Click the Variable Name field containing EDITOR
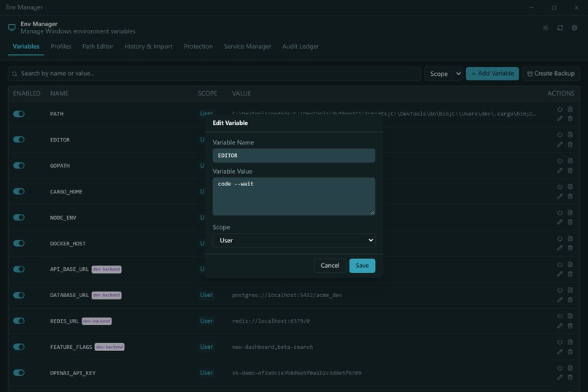Screen dimensions: 588x392 pyautogui.click(x=293, y=155)
